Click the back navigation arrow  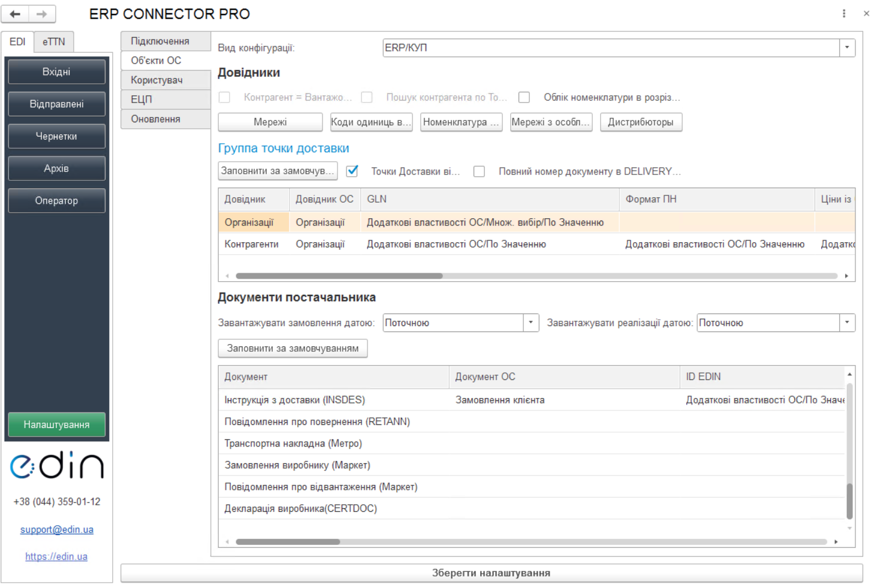click(x=15, y=14)
